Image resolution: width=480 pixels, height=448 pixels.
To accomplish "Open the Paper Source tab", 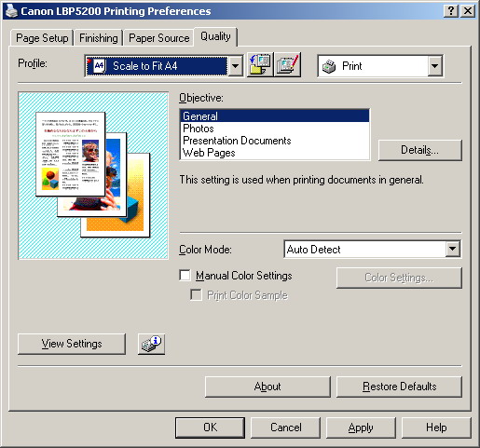I will [158, 38].
